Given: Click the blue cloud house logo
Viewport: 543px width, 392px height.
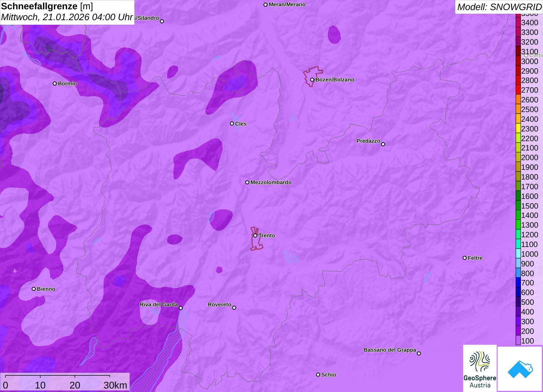Looking at the screenshot, I should coord(520,369).
